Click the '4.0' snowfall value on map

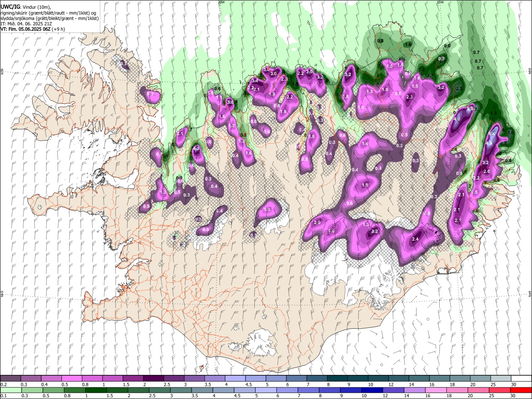[x=457, y=119]
